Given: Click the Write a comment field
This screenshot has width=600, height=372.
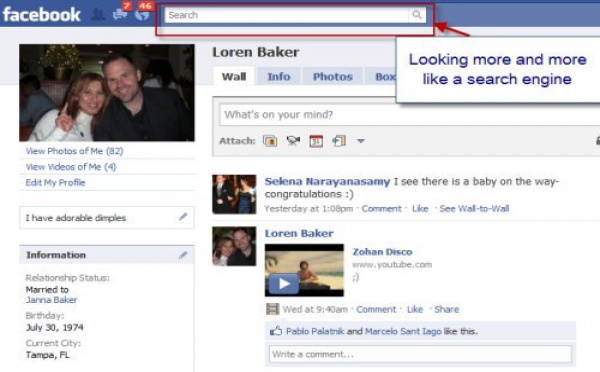Looking at the screenshot, I should [420, 354].
